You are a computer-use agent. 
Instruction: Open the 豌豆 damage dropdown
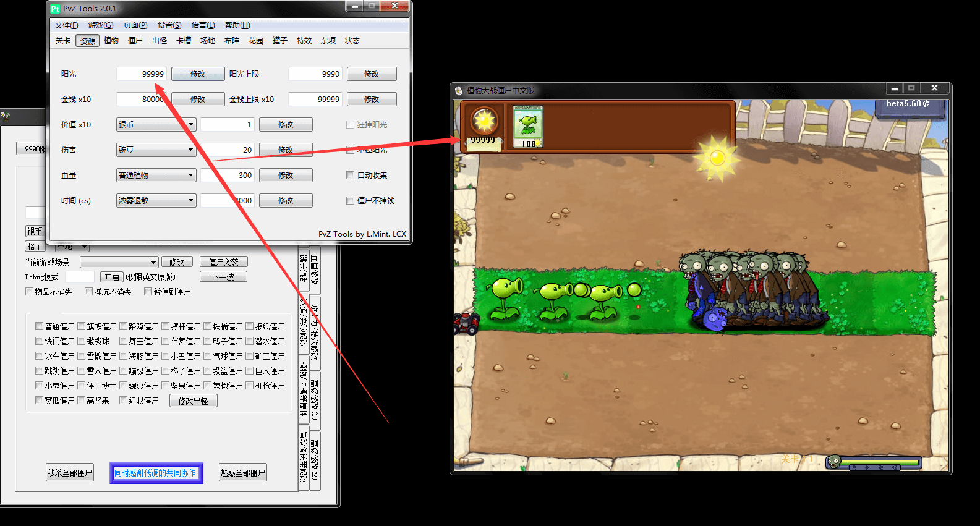tap(156, 150)
